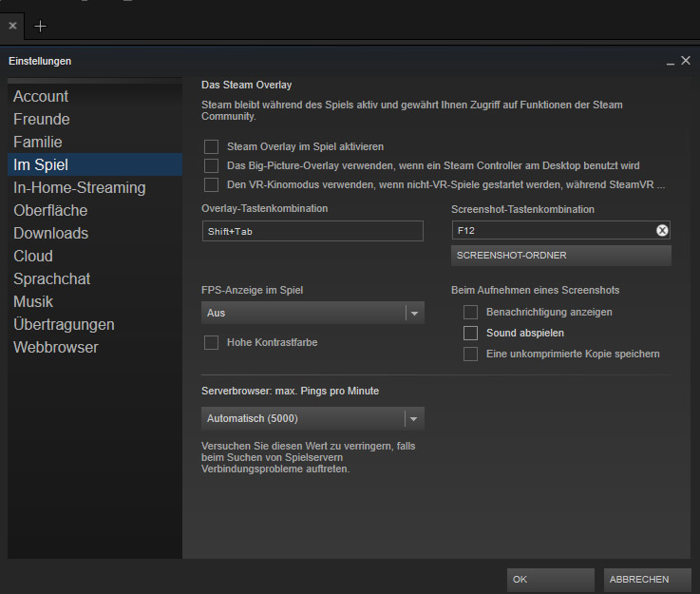Close the current tab with X icon
Screen dimensions: 700x594
pos(13,26)
